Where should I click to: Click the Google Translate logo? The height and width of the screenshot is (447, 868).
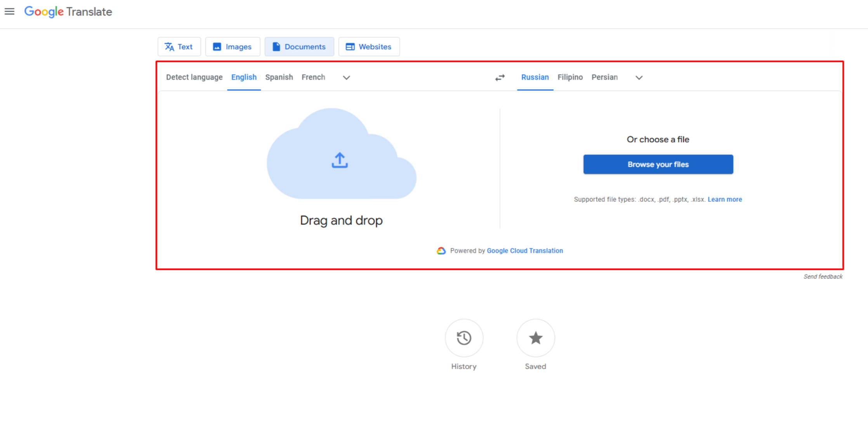(68, 12)
